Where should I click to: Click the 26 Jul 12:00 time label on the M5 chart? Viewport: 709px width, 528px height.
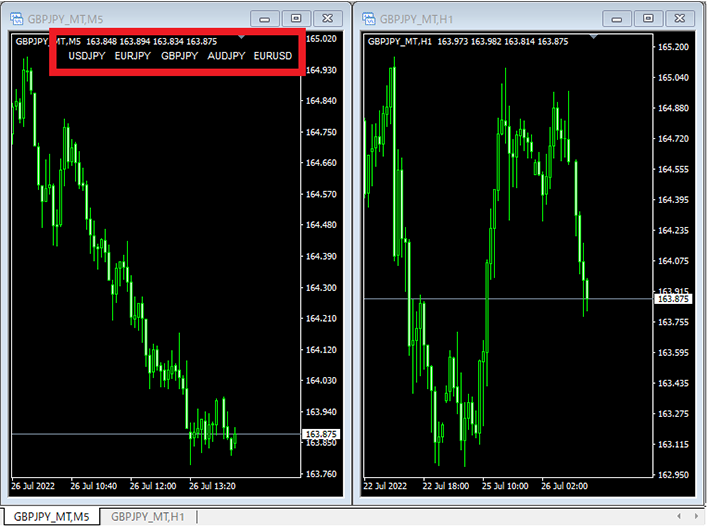coord(153,486)
